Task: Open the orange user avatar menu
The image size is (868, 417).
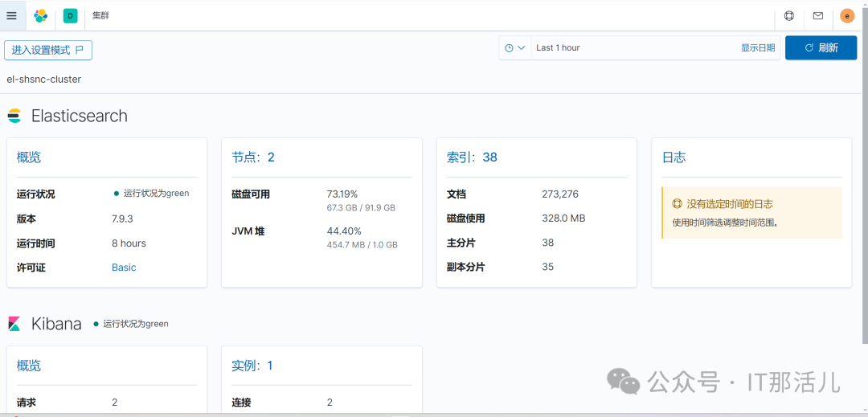Action: tap(847, 16)
